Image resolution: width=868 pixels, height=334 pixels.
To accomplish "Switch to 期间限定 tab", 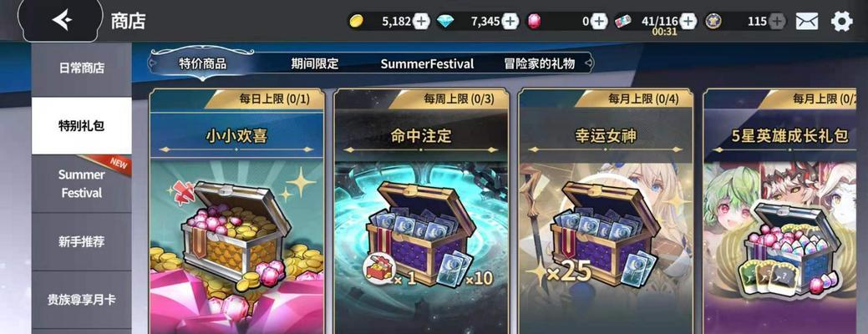I will 314,63.
